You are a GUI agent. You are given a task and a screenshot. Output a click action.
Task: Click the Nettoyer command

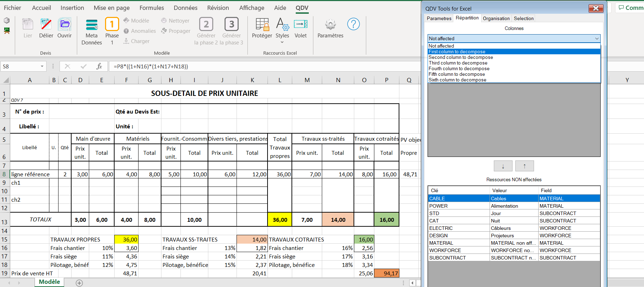175,21
